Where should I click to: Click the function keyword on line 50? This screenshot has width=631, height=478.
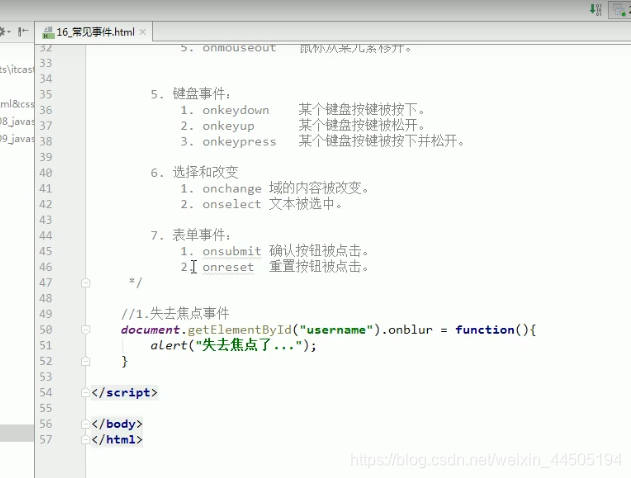(x=485, y=330)
